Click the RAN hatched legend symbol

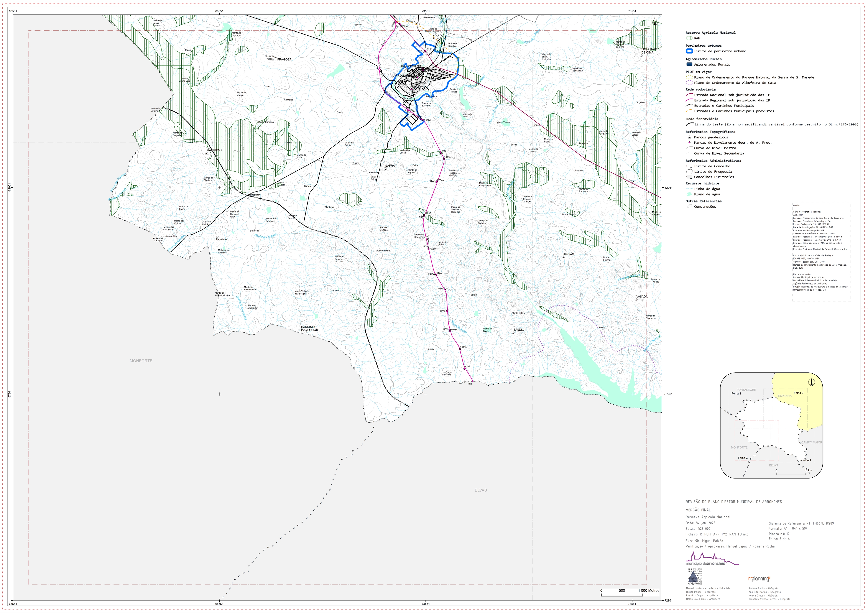pos(689,38)
